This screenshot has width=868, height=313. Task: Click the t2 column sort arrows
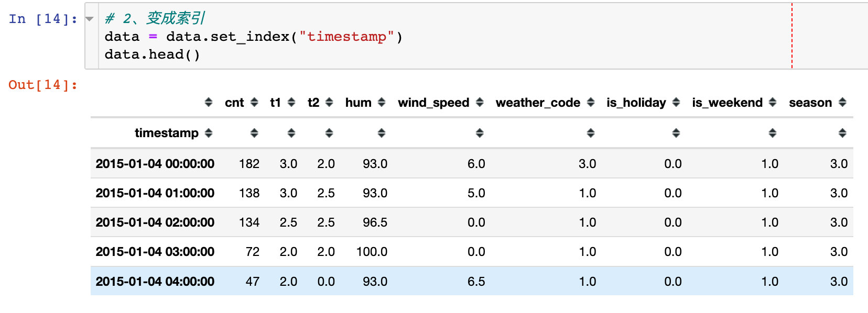click(329, 103)
